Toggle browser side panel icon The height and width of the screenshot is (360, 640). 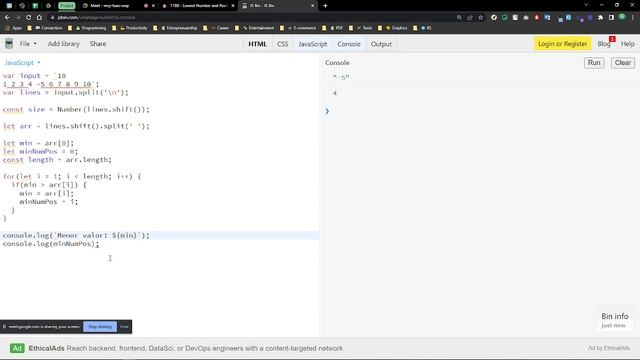(611, 18)
